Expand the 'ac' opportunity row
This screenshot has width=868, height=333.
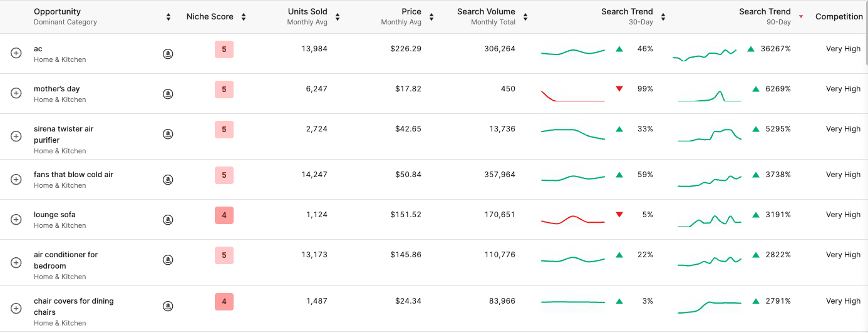[16, 54]
